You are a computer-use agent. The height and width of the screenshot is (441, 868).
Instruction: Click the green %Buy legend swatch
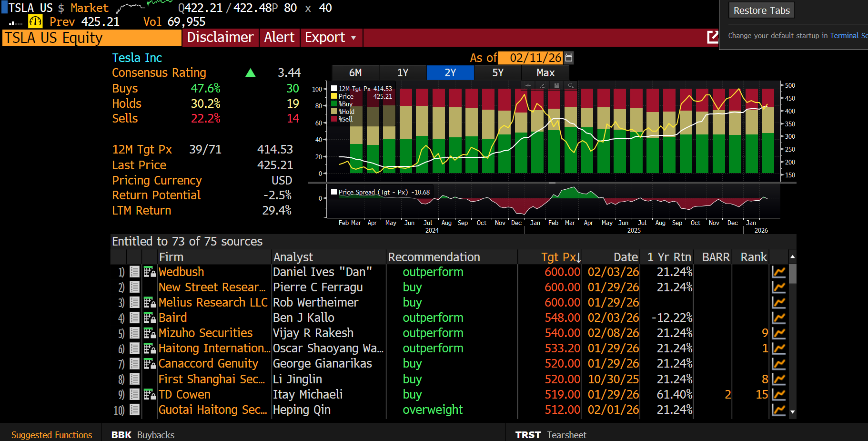[x=334, y=104]
